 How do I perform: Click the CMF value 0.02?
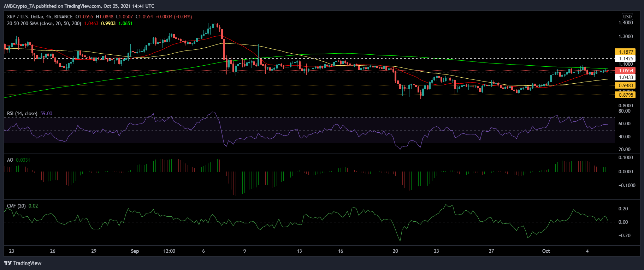tap(33, 206)
